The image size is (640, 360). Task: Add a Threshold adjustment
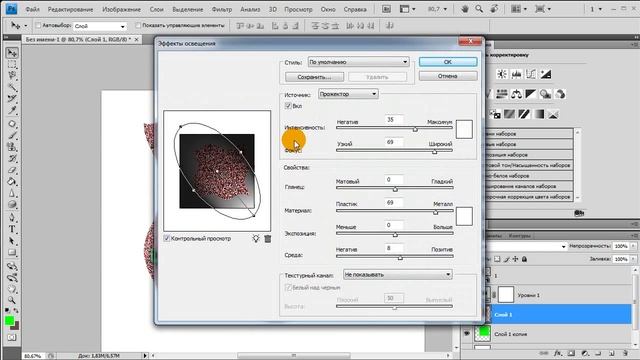524,114
